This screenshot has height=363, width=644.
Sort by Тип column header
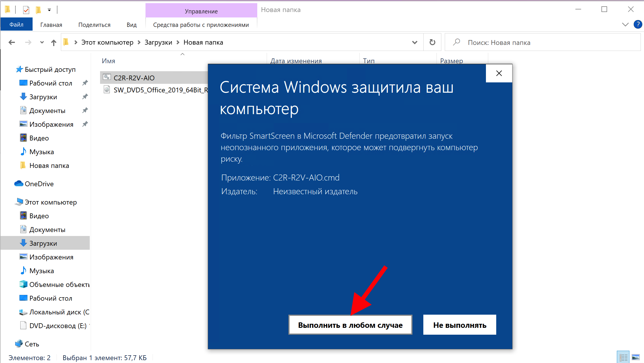point(369,61)
